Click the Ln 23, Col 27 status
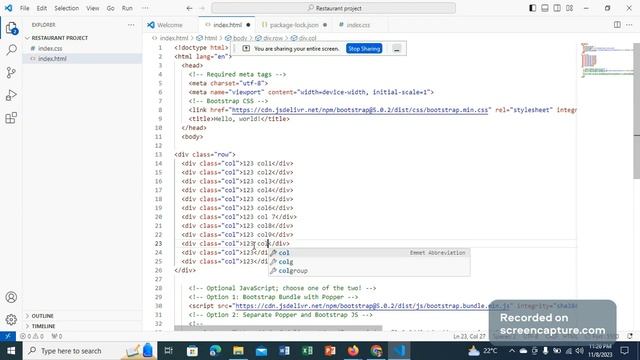The height and width of the screenshot is (360, 640). tap(469, 336)
